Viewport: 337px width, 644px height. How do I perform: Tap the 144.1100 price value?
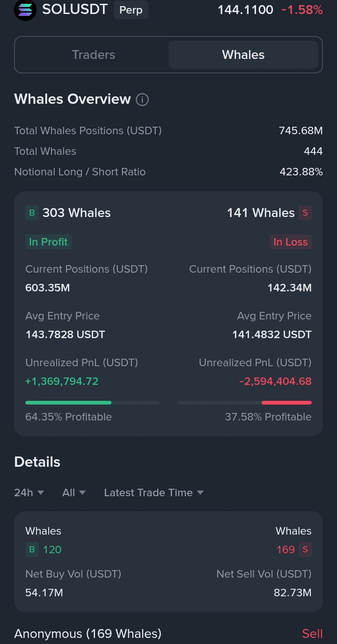point(245,10)
